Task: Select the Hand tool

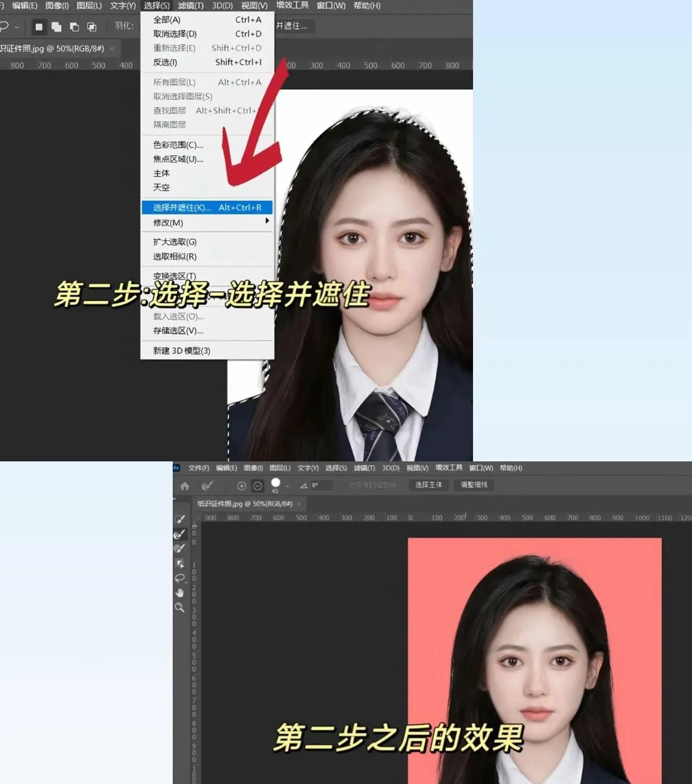Action: coord(179,592)
